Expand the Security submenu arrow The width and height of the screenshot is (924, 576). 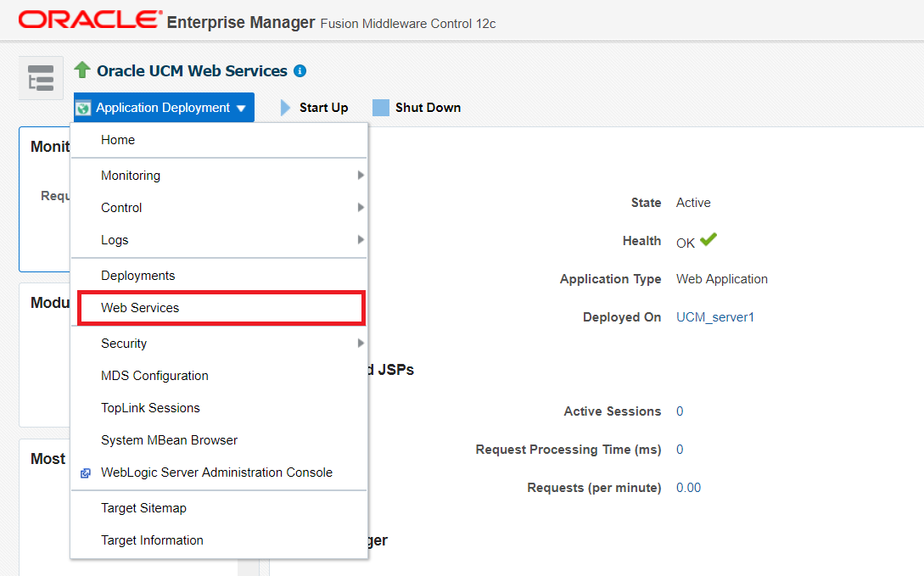coord(361,343)
